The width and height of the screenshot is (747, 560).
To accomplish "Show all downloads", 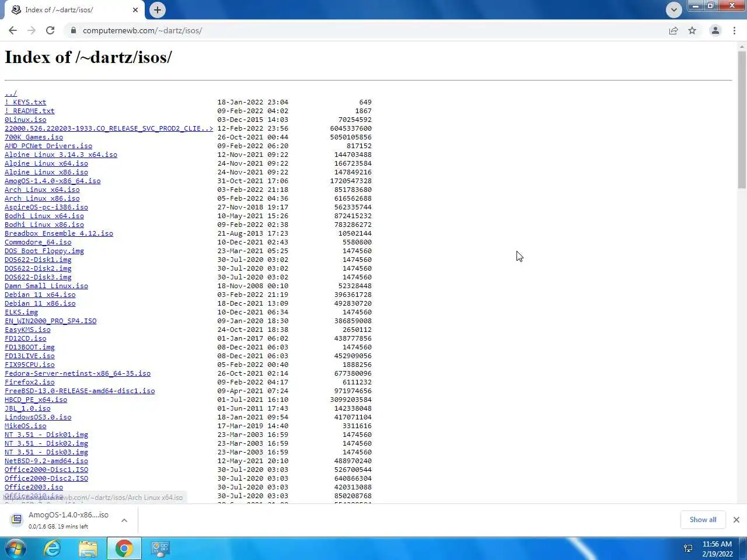I will 703,520.
